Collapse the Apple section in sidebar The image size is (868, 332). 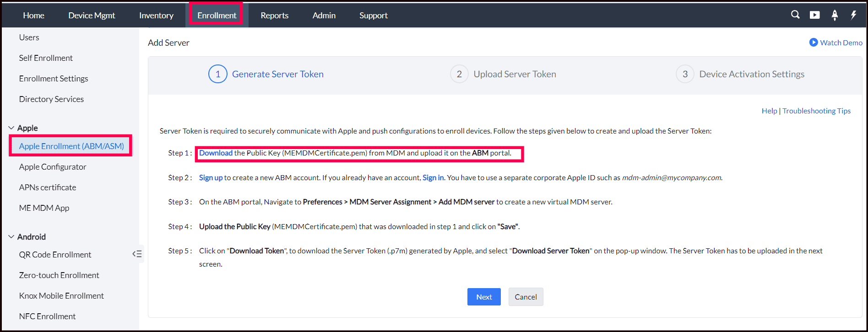11,128
